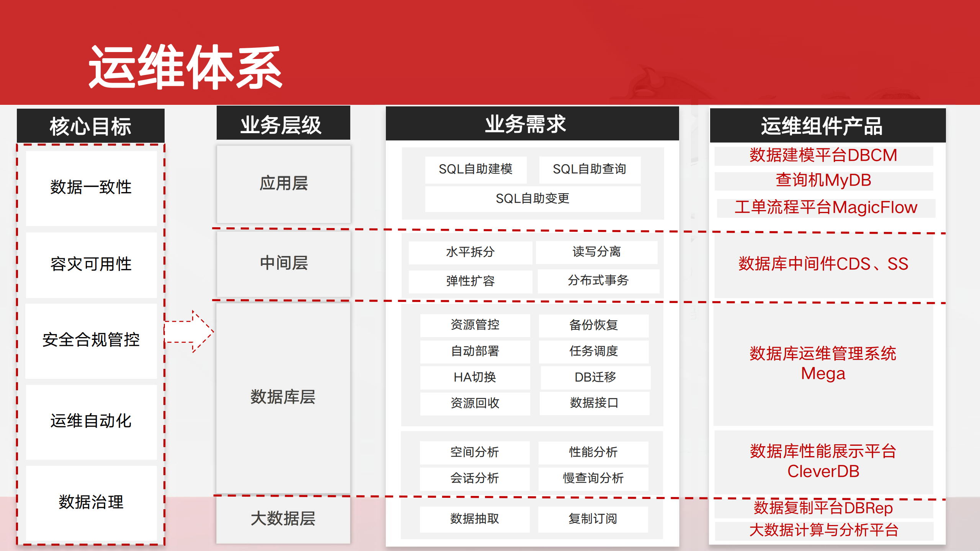This screenshot has height=551, width=980.
Task: Click the 备份恢复 cell
Action: [x=594, y=326]
